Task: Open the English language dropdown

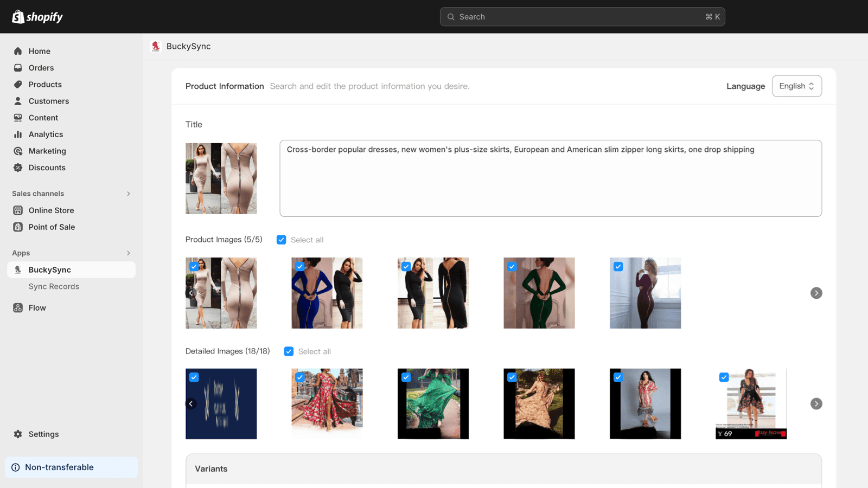Action: click(796, 86)
